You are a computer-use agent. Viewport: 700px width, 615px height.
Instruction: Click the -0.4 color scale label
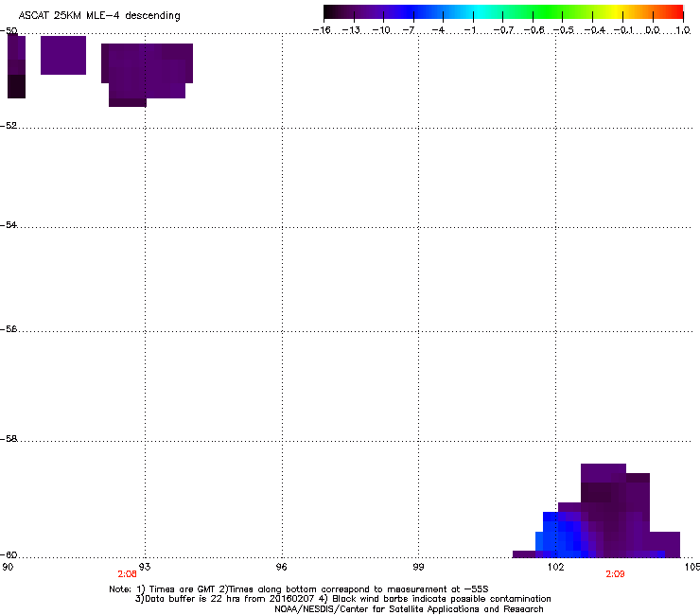[595, 30]
